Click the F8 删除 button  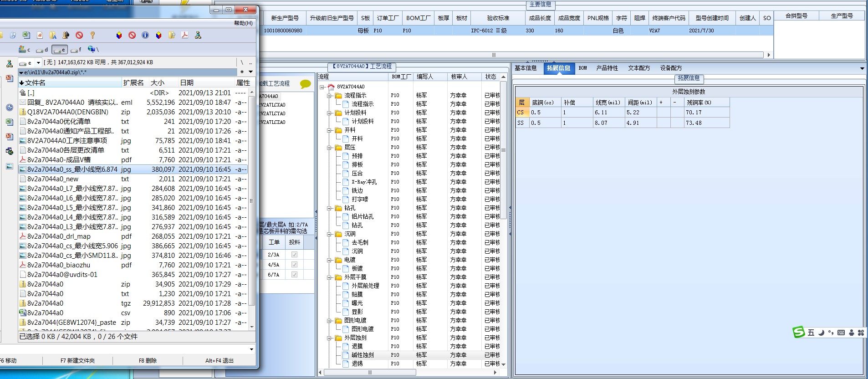[x=148, y=361]
